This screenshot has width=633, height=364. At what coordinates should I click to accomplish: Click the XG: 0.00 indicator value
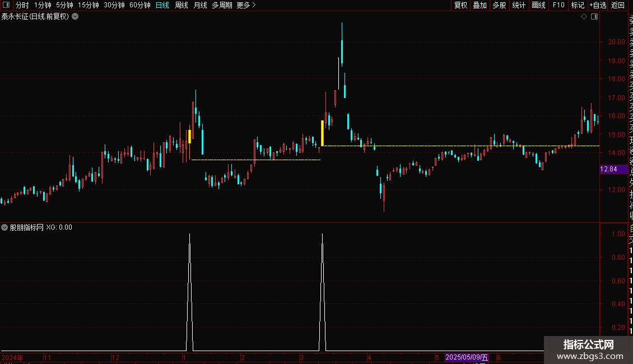point(59,227)
